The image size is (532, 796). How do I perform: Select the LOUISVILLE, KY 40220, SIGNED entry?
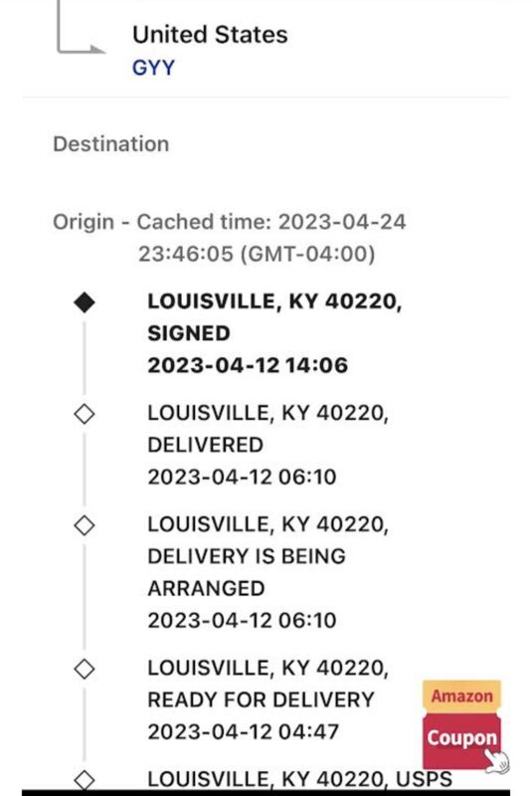click(x=273, y=317)
